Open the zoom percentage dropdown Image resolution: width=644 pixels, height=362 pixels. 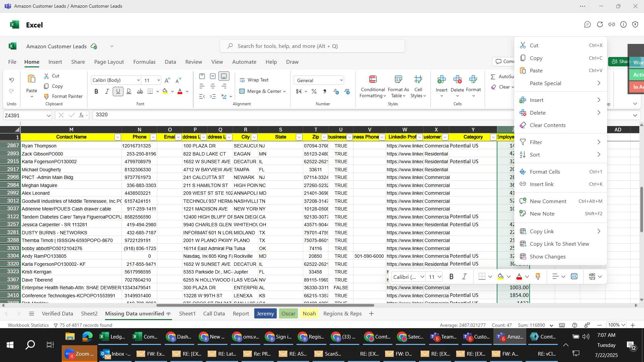click(617, 325)
